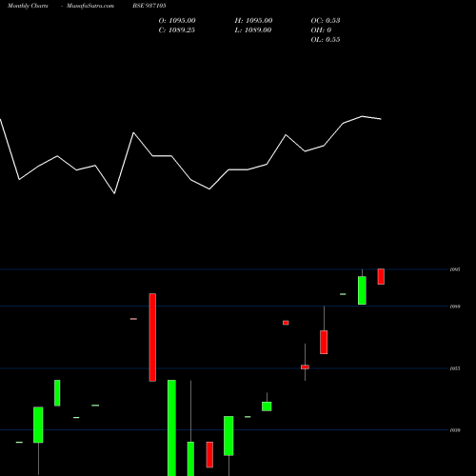Click the 1039 price axis label

click(x=455, y=430)
